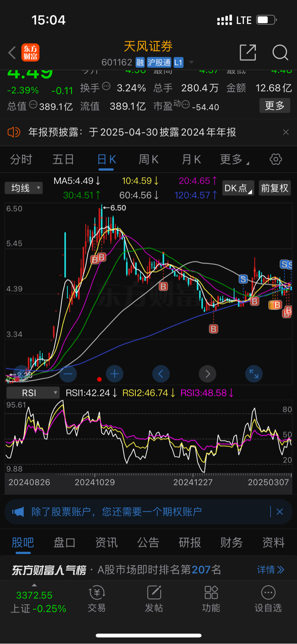The width and height of the screenshot is (297, 644).
Task: Toggle 前复权 price adjustment
Action: point(275,188)
